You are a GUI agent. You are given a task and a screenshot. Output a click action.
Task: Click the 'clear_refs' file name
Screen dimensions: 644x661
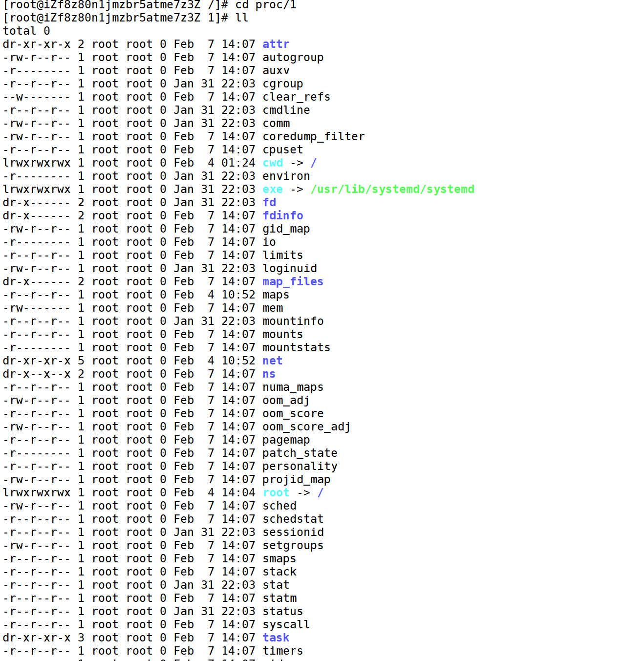[297, 97]
